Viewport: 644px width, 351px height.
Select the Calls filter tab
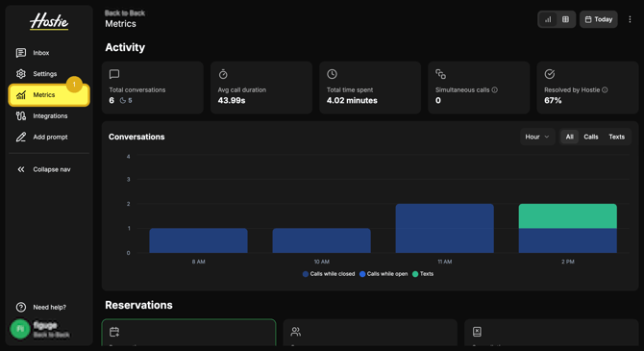(x=590, y=137)
